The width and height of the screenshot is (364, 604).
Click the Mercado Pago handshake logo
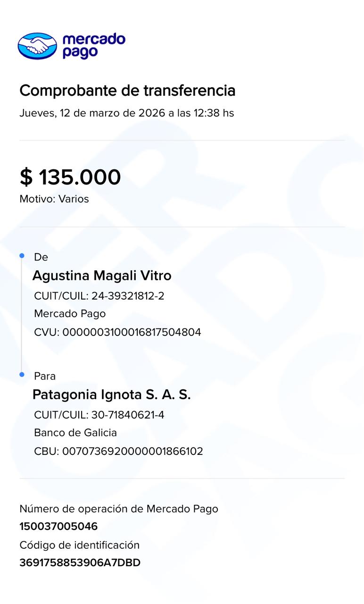[37, 46]
